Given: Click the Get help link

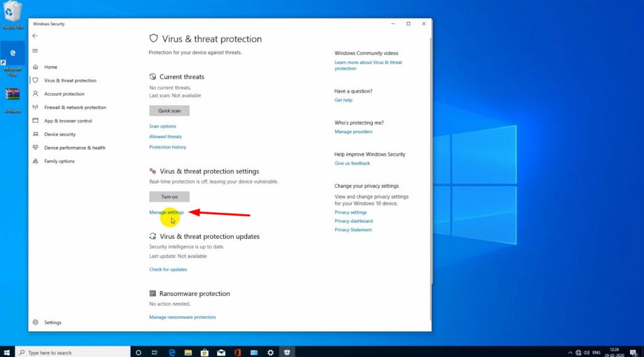Looking at the screenshot, I should click(343, 100).
